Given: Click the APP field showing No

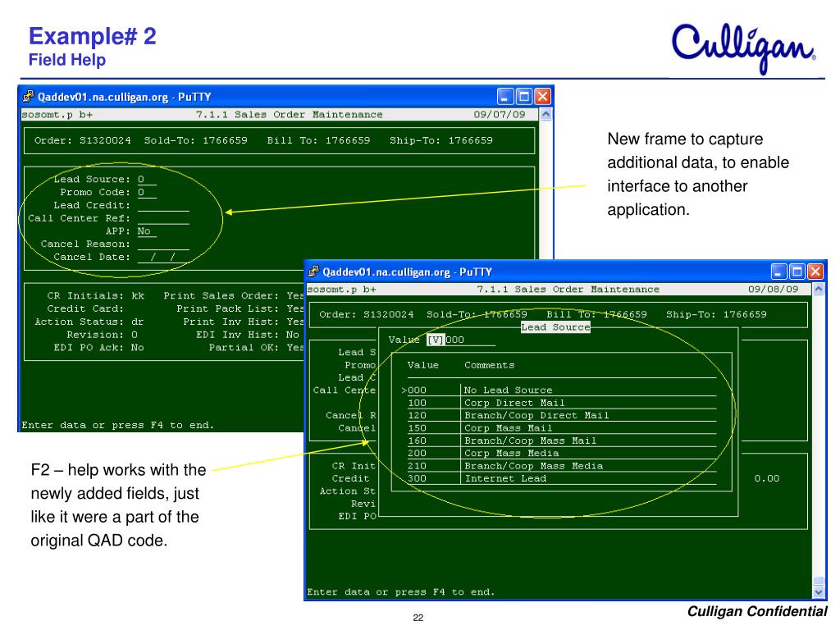Looking at the screenshot, I should 147,231.
